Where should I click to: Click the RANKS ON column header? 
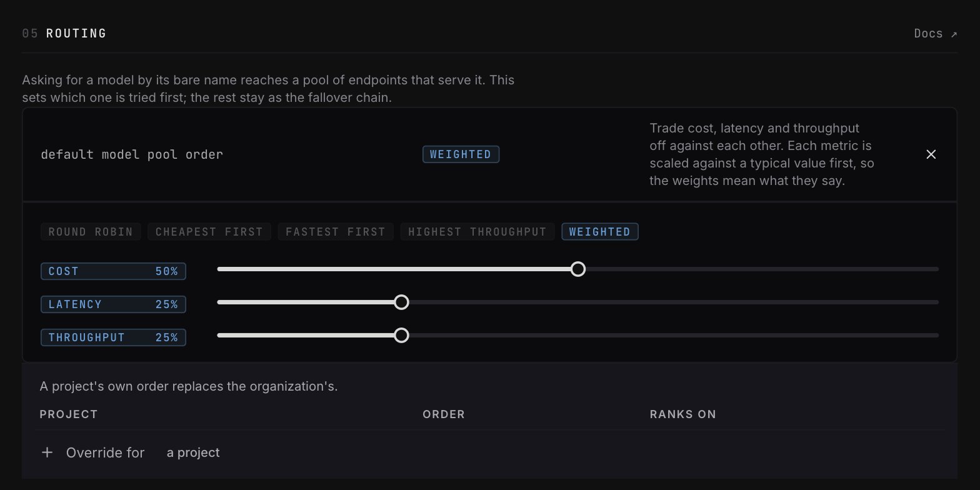point(682,414)
